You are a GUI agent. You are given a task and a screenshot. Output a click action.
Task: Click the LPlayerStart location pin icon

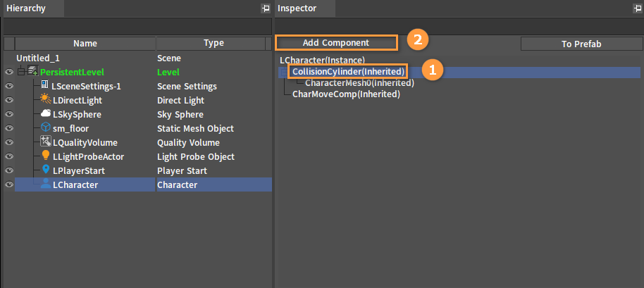tap(45, 170)
